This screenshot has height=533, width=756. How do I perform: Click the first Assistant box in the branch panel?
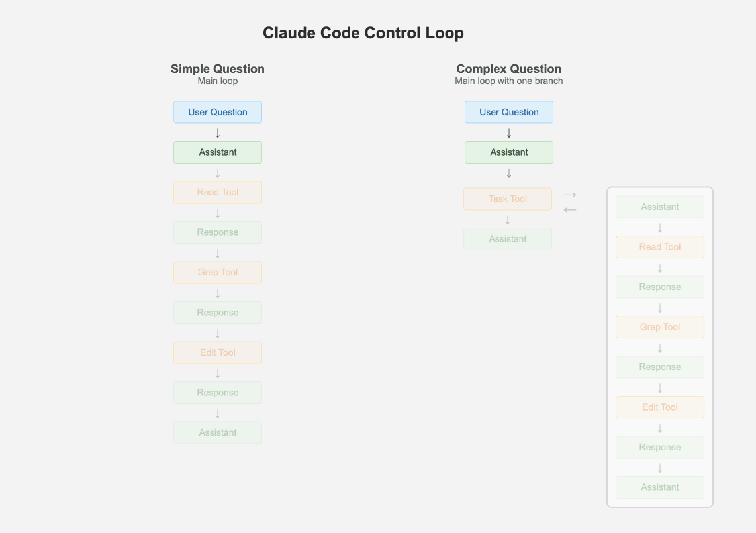pyautogui.click(x=660, y=207)
